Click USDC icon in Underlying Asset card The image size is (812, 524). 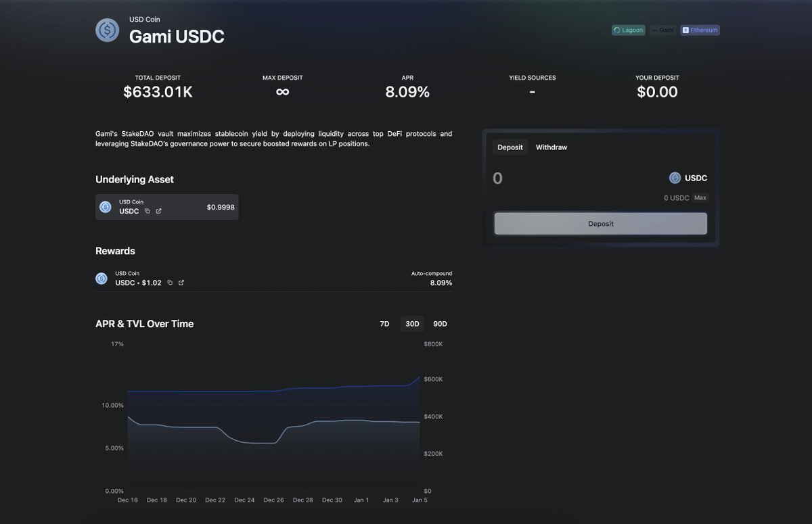pyautogui.click(x=106, y=207)
